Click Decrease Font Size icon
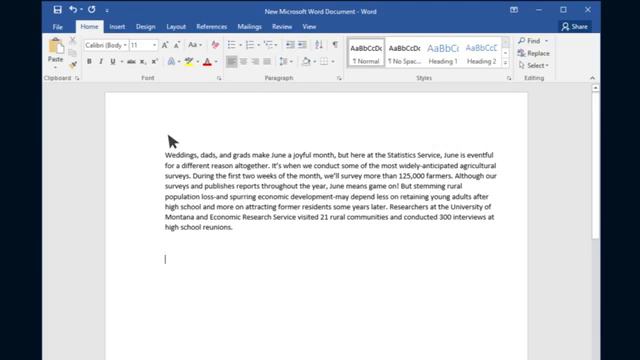640x360 pixels. 177,45
